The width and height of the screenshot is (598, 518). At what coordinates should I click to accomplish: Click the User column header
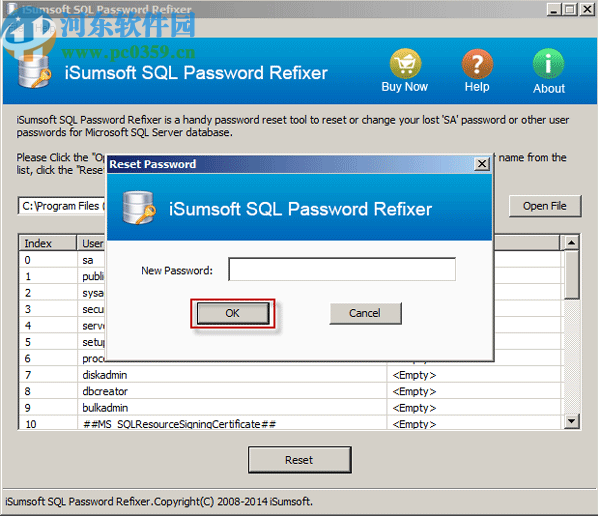[92, 243]
